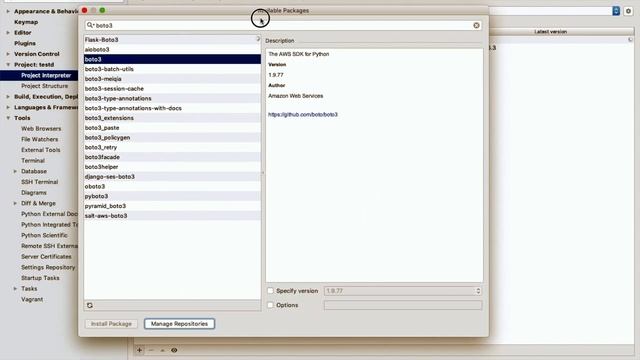Click in the boto3 search input
The height and width of the screenshot is (360, 640).
click(x=282, y=25)
